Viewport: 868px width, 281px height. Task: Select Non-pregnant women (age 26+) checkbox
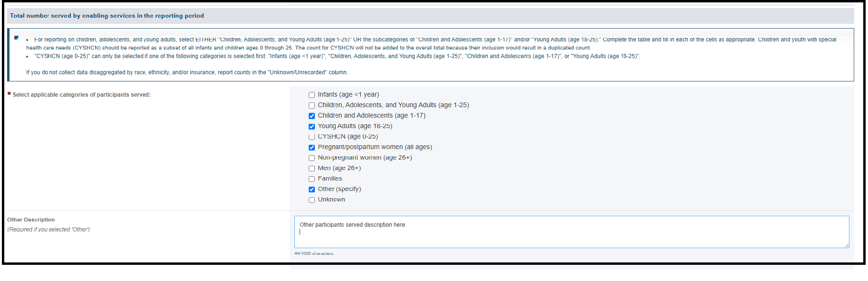[x=312, y=158]
